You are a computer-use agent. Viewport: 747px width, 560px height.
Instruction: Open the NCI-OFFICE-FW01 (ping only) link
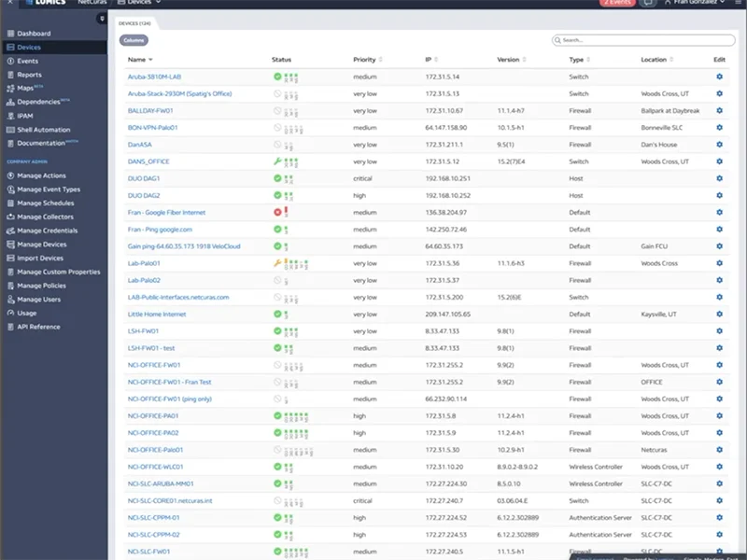pos(170,399)
